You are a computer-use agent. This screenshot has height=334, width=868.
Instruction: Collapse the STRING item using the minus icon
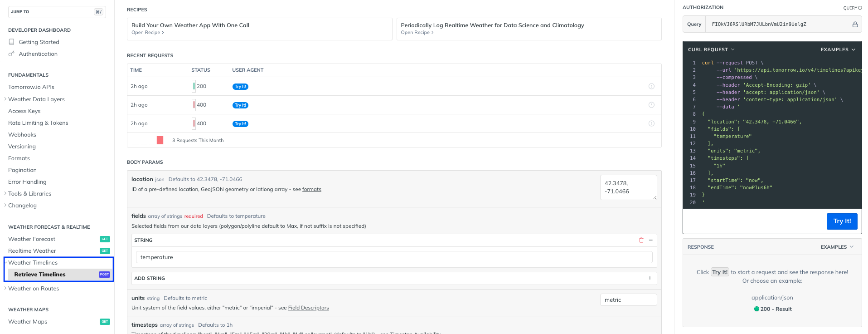(x=650, y=240)
